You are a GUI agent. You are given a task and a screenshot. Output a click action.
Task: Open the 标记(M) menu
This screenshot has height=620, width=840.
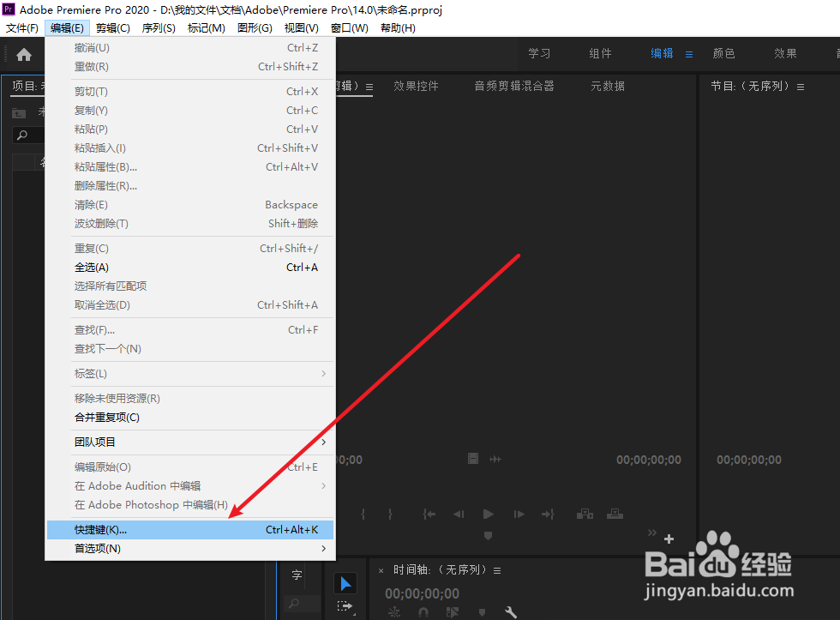(207, 27)
